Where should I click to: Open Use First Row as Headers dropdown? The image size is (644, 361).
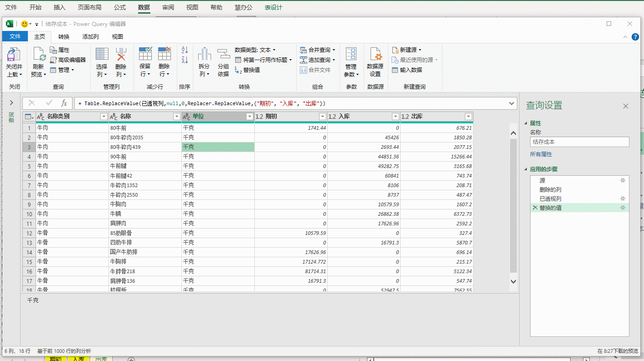(264, 60)
